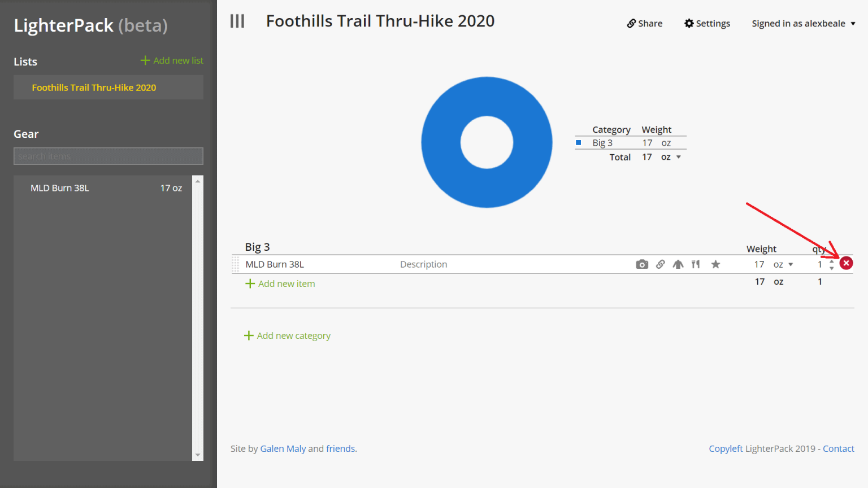Open the Total weight unit dropdown
Image resolution: width=868 pixels, height=488 pixels.
point(671,157)
